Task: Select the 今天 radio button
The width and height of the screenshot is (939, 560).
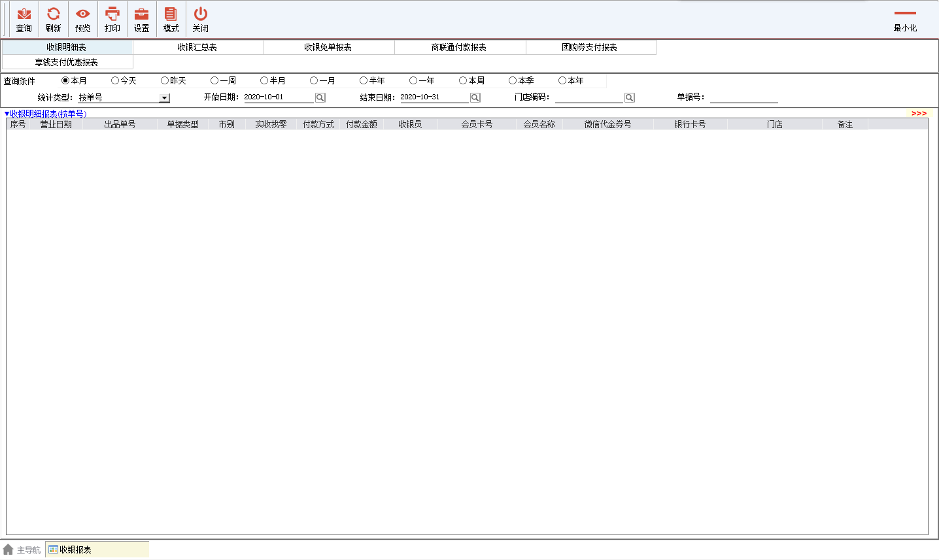Action: 115,80
